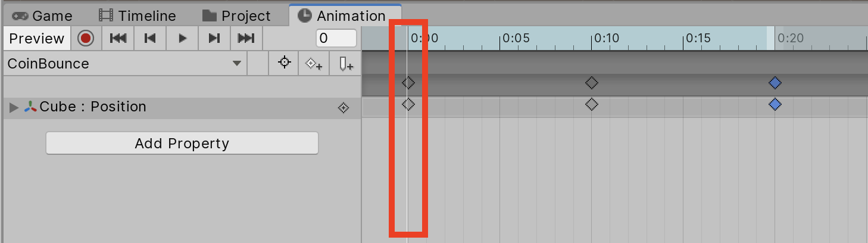The image size is (868, 243).
Task: Jump to the first keyframe
Action: pyautogui.click(x=118, y=39)
